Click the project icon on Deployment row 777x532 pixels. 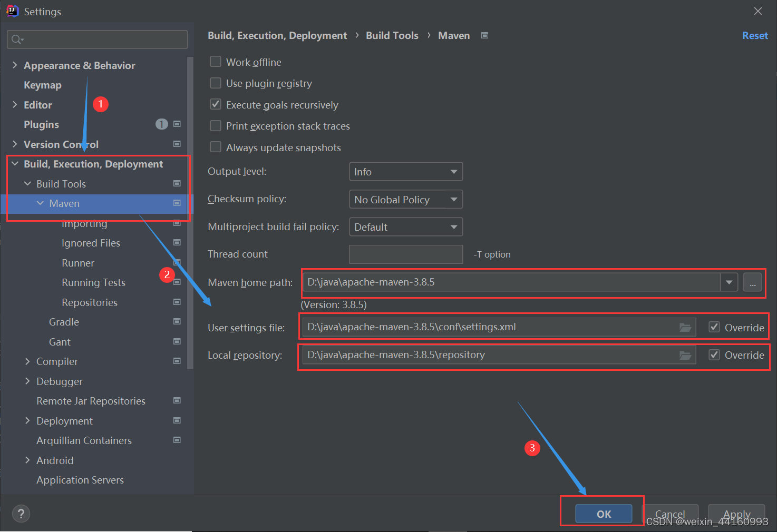(177, 420)
